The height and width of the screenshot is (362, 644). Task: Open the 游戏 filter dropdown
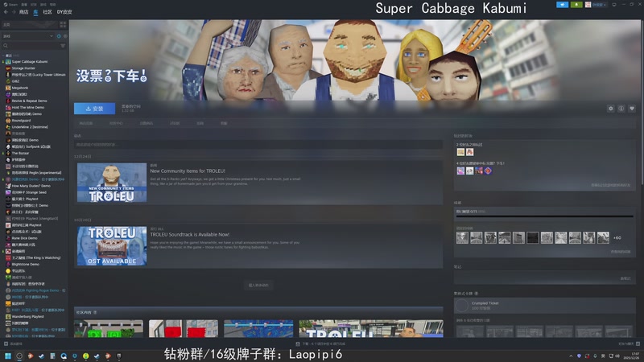pos(28,36)
